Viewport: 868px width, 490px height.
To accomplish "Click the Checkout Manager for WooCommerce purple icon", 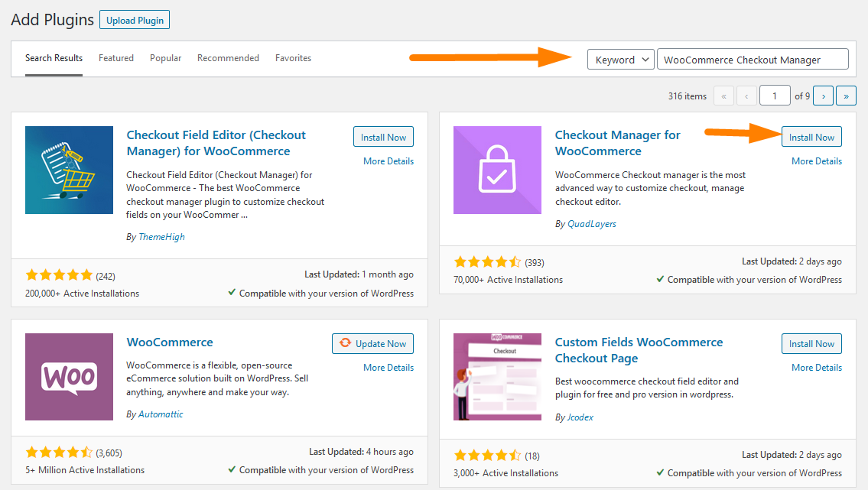I will click(497, 170).
